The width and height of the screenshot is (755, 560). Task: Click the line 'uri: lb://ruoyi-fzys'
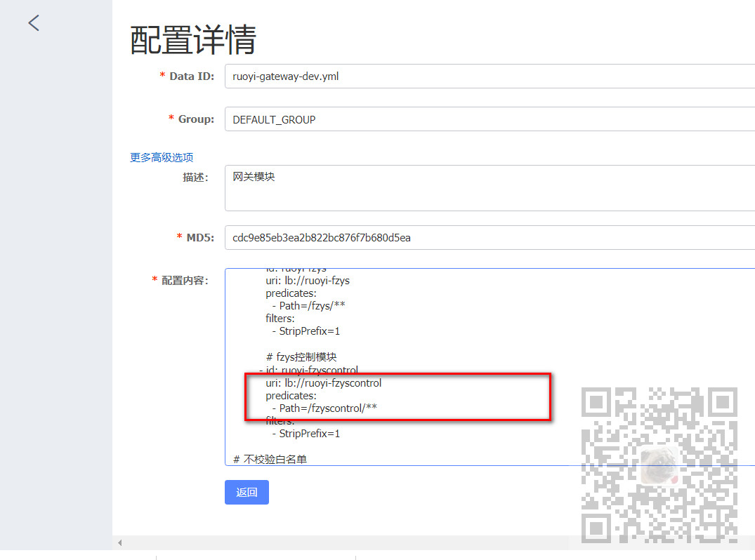point(307,281)
